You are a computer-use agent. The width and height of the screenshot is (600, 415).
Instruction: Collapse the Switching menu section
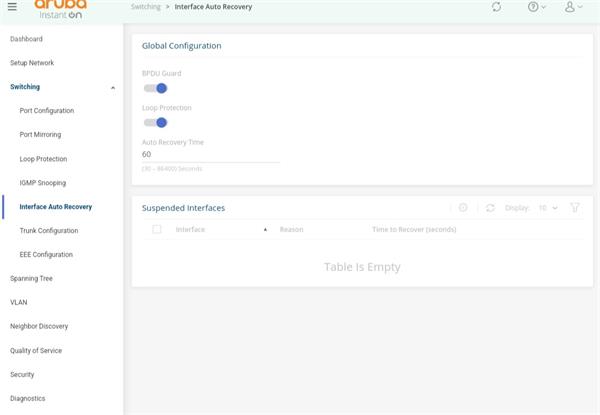tap(113, 88)
